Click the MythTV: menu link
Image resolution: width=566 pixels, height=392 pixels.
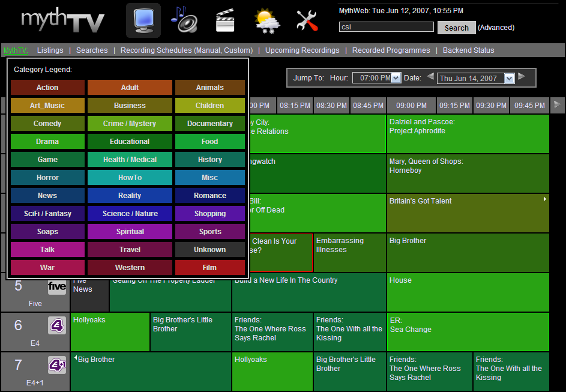click(16, 50)
